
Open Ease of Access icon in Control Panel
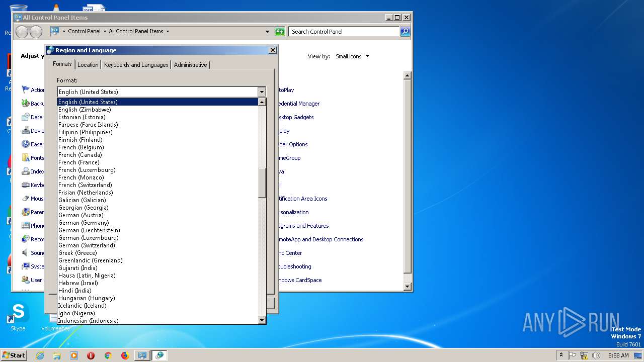[x=25, y=144]
